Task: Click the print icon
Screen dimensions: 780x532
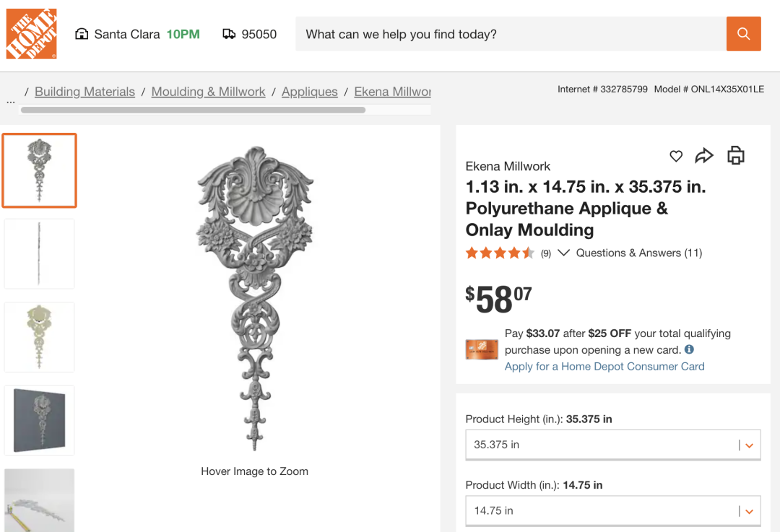Action: click(x=735, y=156)
